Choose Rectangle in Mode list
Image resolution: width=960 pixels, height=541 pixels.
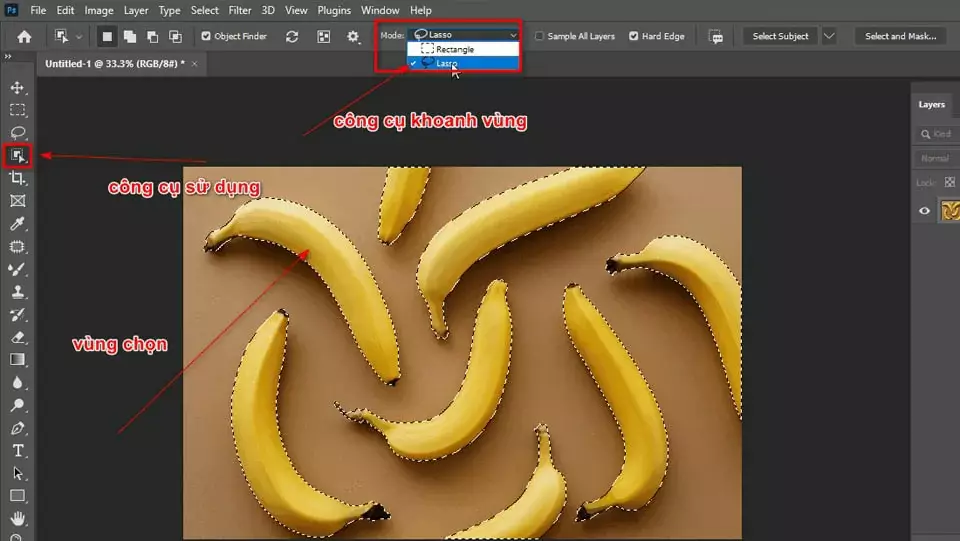[x=463, y=49]
